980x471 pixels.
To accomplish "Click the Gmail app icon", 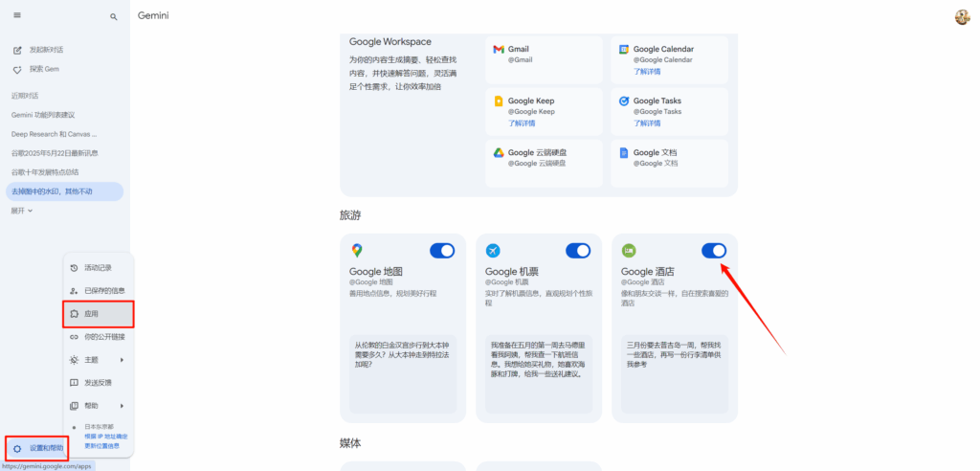I will [x=498, y=50].
